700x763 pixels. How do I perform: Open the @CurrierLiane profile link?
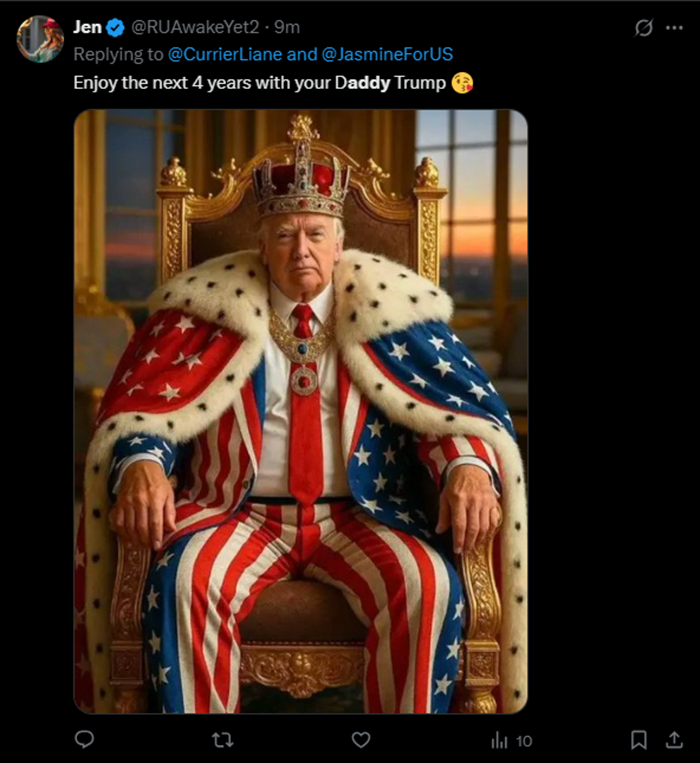225,54
